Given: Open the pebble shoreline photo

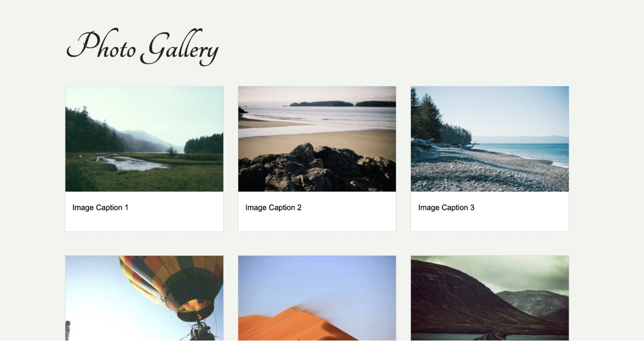Looking at the screenshot, I should [x=490, y=139].
